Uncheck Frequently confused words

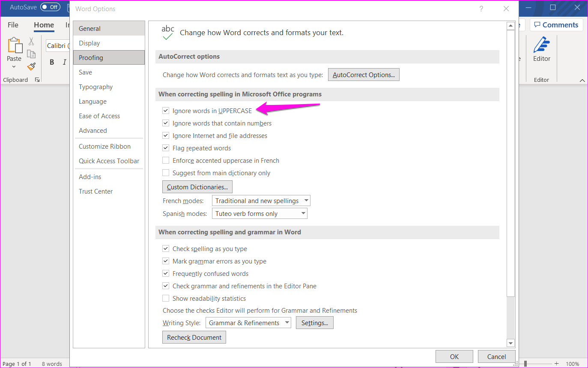point(166,273)
